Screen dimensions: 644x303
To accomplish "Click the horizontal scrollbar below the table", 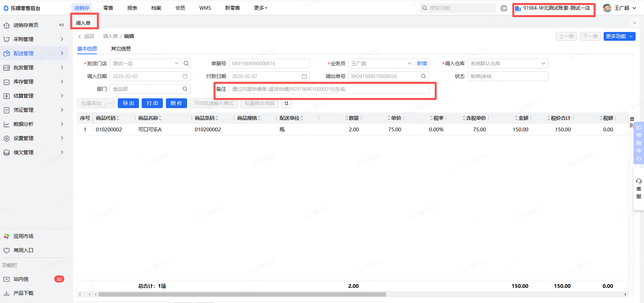I will [x=242, y=295].
